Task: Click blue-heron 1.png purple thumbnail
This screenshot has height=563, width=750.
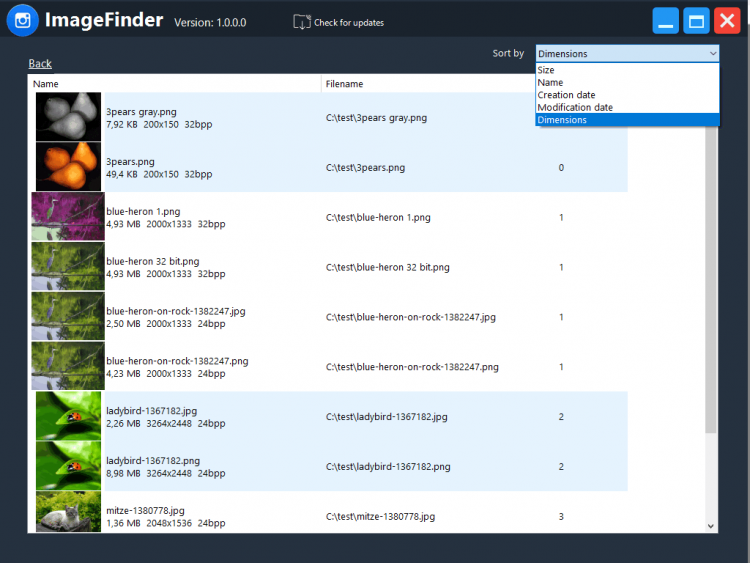Action: tap(67, 217)
